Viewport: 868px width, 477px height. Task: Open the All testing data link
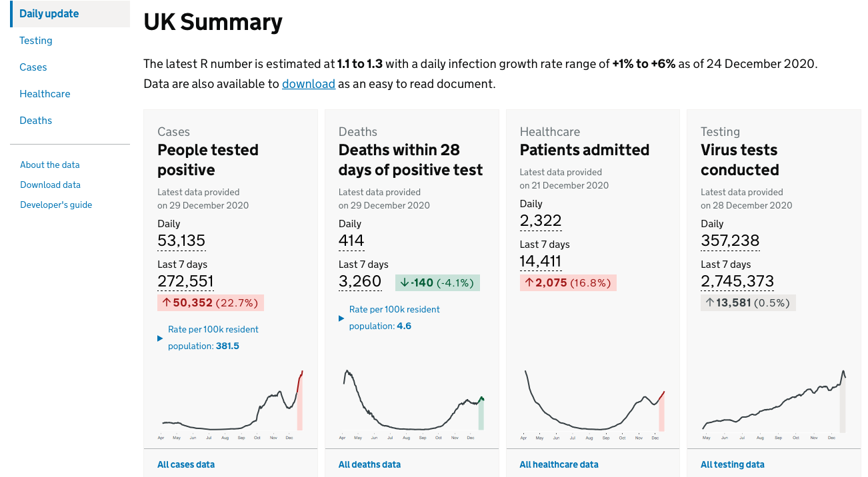point(732,464)
